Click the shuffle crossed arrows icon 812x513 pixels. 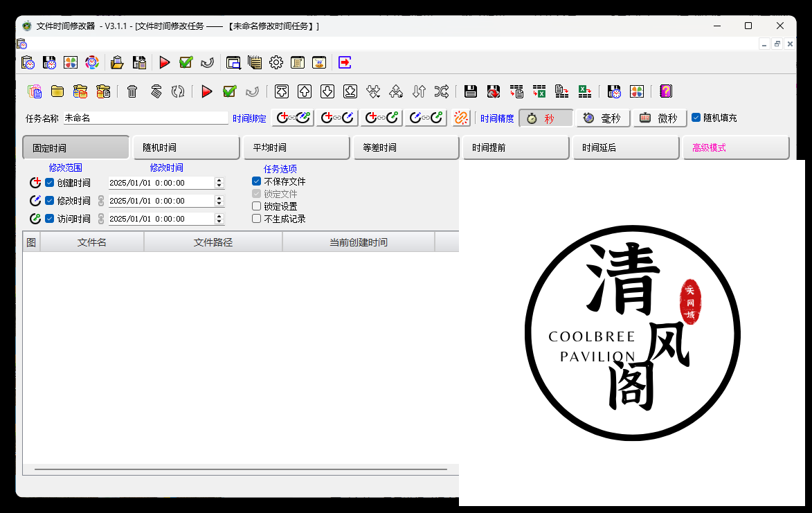(442, 91)
